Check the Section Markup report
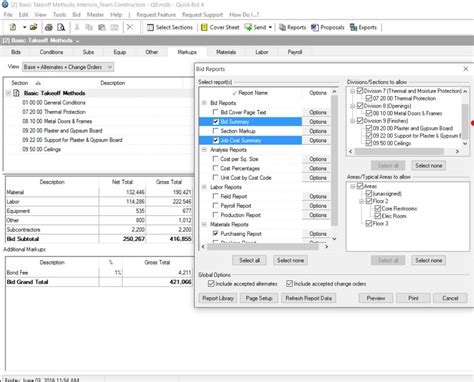 (x=216, y=131)
